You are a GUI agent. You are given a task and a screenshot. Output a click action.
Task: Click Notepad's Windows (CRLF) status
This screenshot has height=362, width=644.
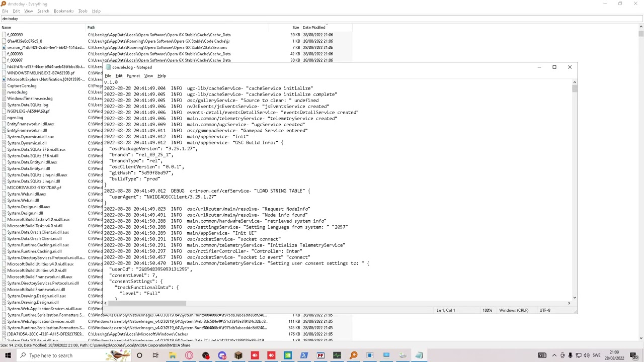pyautogui.click(x=514, y=310)
